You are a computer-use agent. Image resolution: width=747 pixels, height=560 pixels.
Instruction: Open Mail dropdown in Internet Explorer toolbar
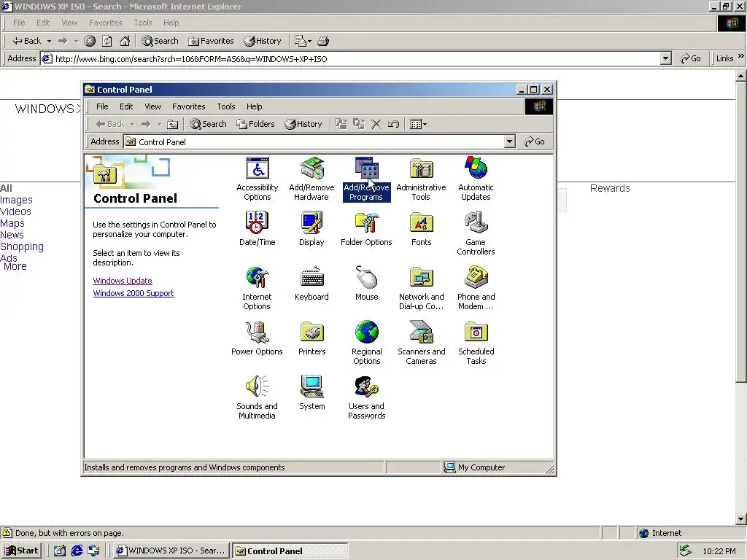tap(303, 41)
